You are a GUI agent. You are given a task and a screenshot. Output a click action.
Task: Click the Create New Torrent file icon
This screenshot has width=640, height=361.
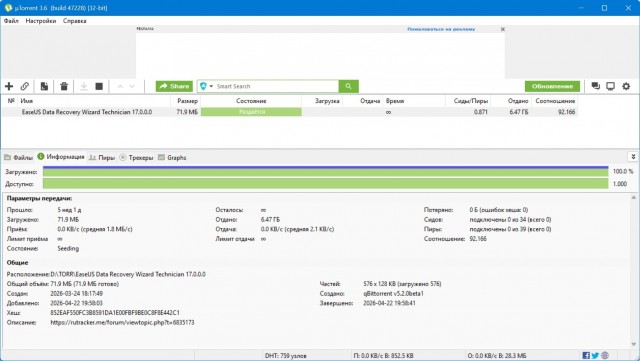44,86
